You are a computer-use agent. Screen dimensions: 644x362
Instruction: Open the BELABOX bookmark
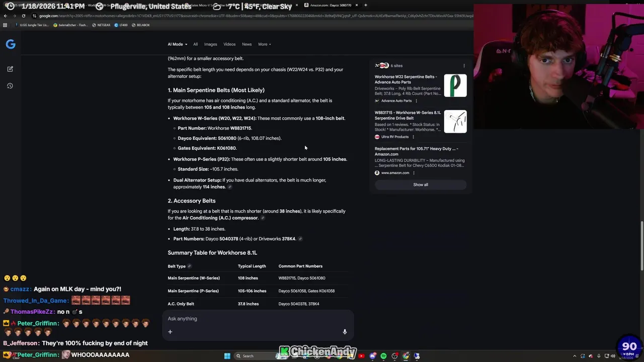[x=140, y=25]
